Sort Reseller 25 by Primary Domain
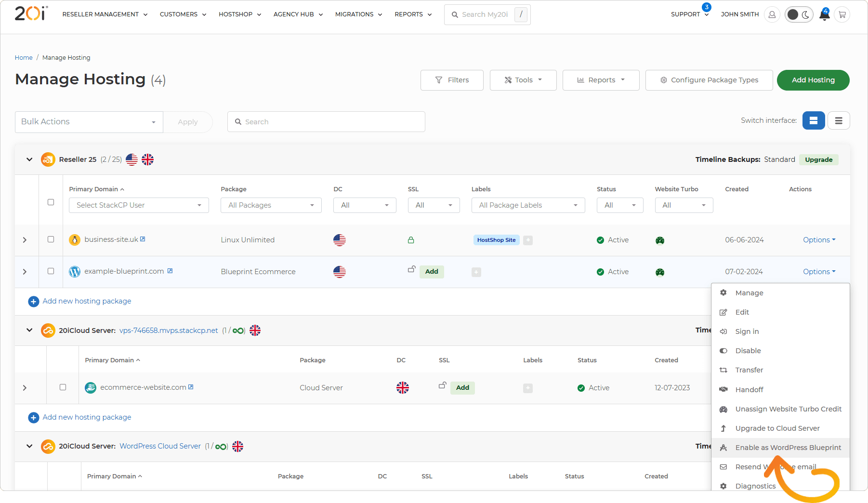Image resolution: width=868 pixels, height=503 pixels. coord(96,189)
